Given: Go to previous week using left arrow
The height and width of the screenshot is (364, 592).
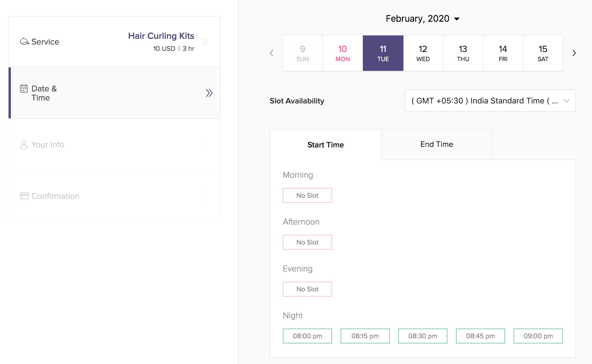Looking at the screenshot, I should click(x=272, y=53).
